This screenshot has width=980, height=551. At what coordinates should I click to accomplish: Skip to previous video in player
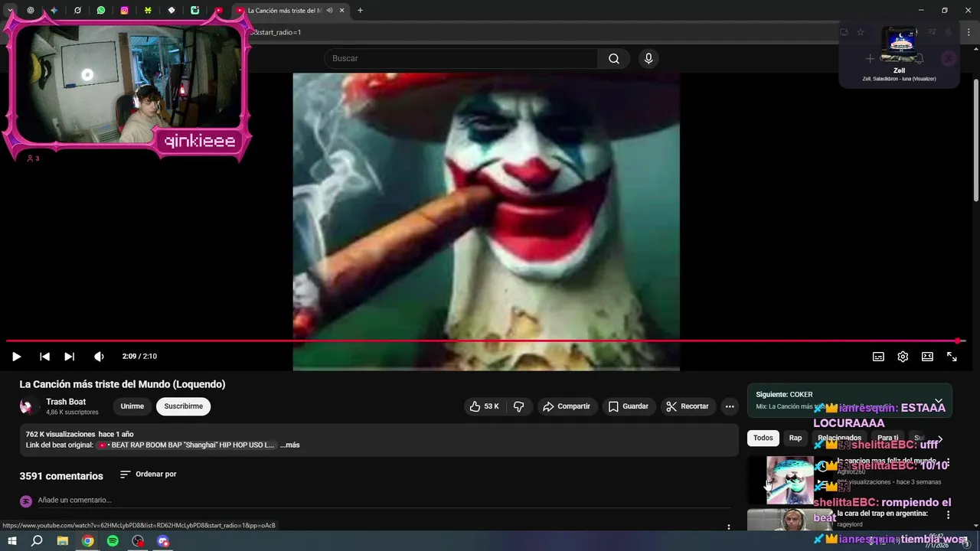[44, 357]
